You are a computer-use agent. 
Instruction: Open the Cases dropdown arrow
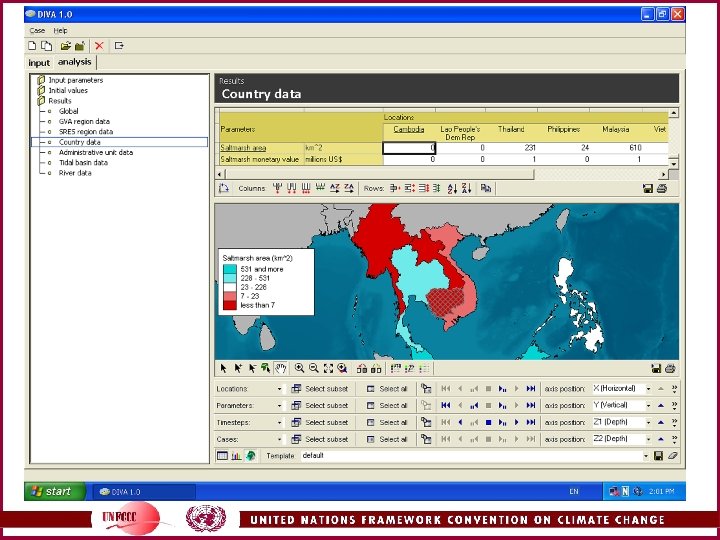tap(279, 439)
